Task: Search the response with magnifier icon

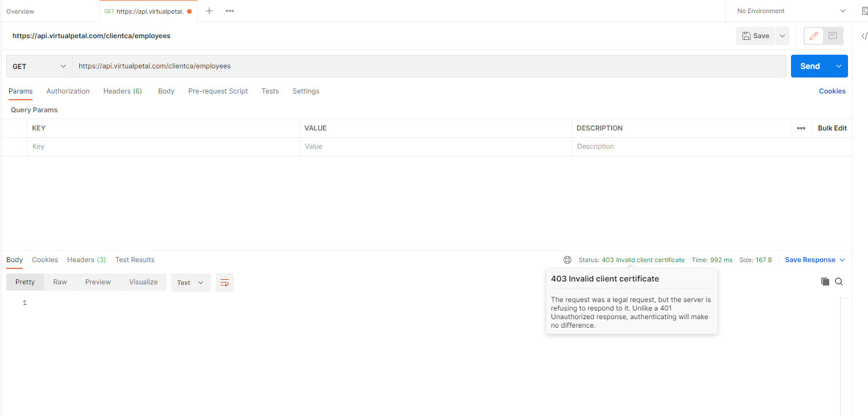Action: click(x=839, y=282)
